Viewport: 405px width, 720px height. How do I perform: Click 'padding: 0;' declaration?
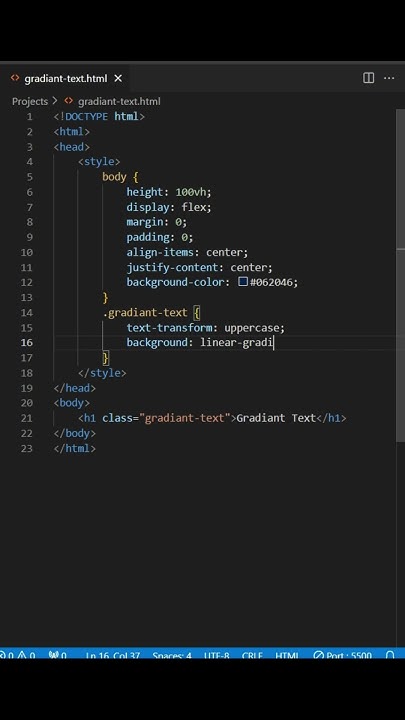[x=160, y=237]
